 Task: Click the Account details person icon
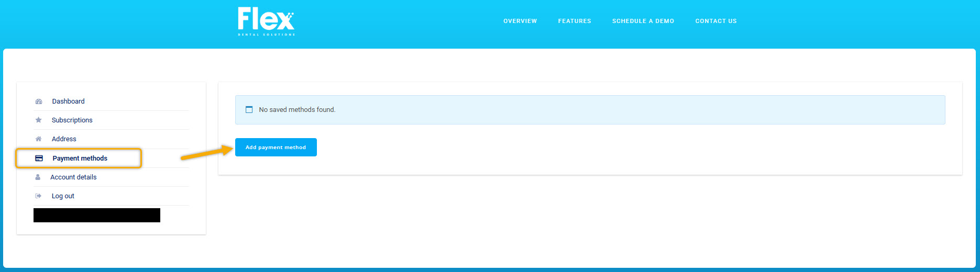(38, 177)
